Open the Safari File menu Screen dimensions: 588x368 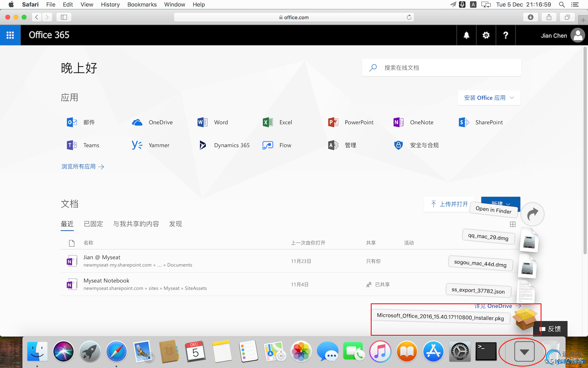(51, 4)
